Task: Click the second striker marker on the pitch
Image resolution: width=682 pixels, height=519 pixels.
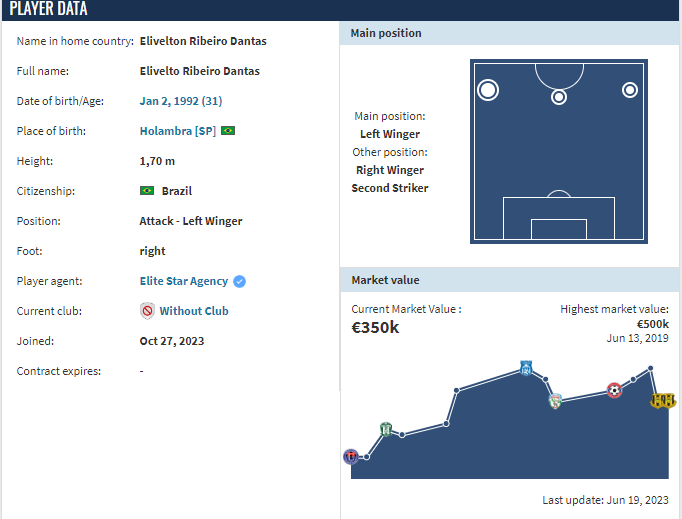Action: click(x=559, y=97)
